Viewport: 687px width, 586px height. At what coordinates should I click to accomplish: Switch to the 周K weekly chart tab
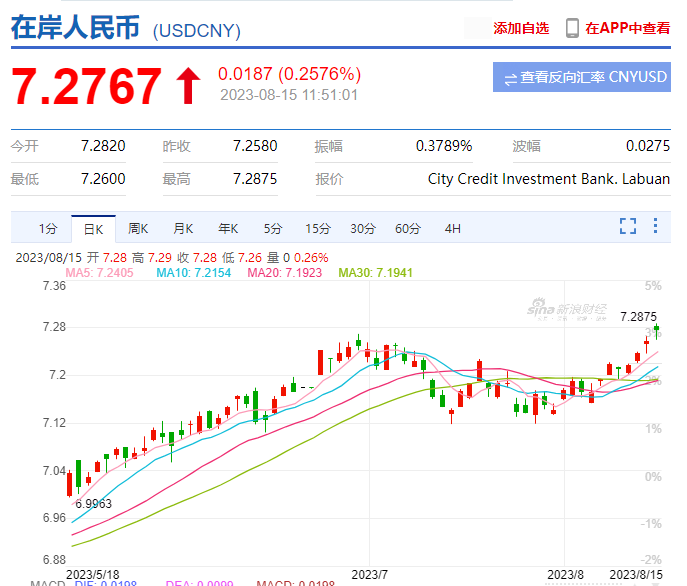tap(138, 229)
